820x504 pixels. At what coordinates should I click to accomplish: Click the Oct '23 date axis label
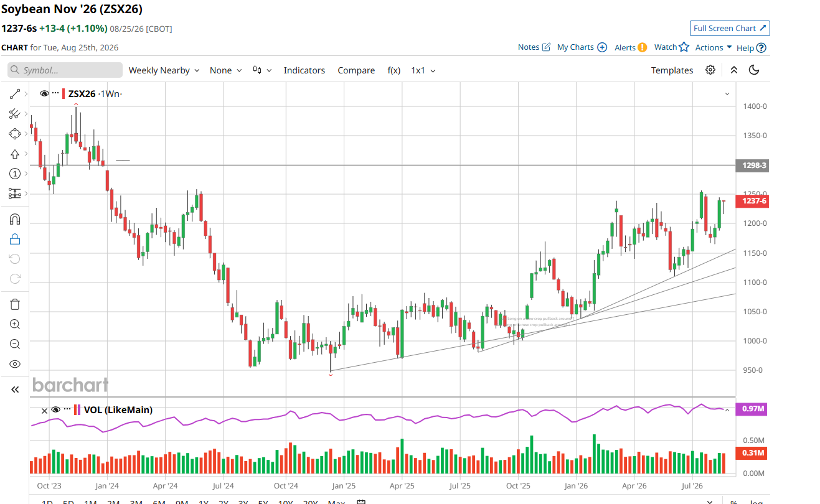(49, 485)
